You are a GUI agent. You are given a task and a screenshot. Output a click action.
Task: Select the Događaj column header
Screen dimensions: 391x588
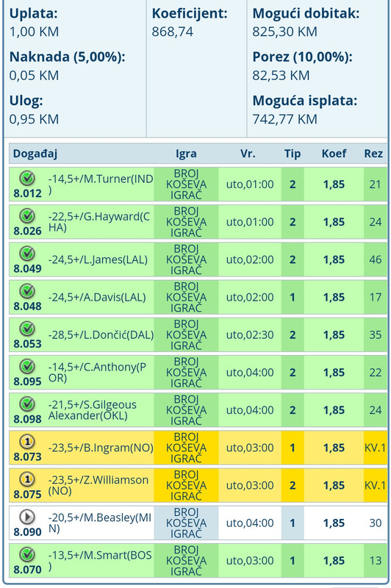click(35, 154)
